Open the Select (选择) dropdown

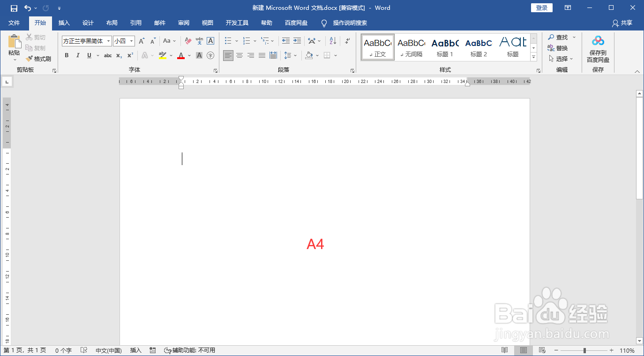coord(561,59)
